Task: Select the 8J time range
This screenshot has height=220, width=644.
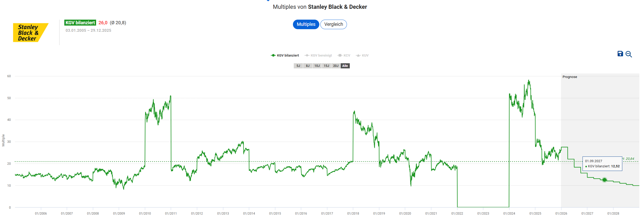Action: (307, 66)
